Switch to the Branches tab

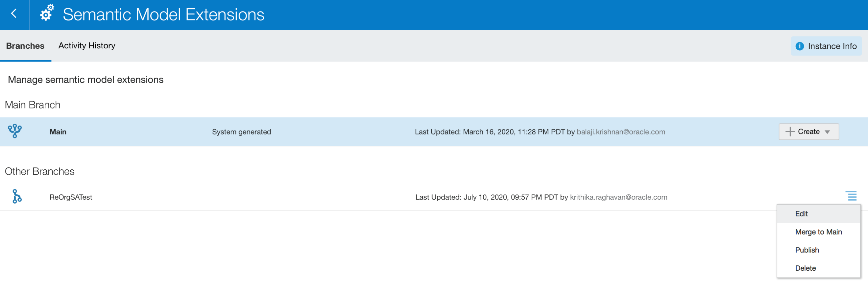(x=25, y=46)
